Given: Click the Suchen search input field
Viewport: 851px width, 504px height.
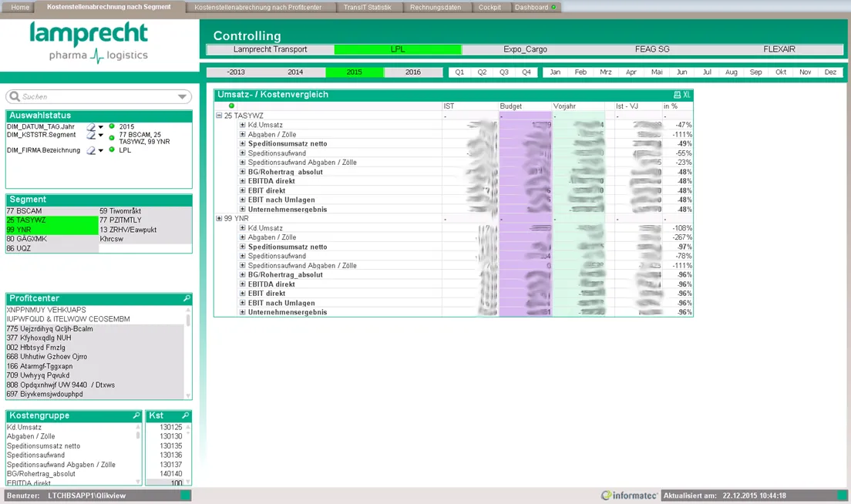Looking at the screenshot, I should point(99,96).
